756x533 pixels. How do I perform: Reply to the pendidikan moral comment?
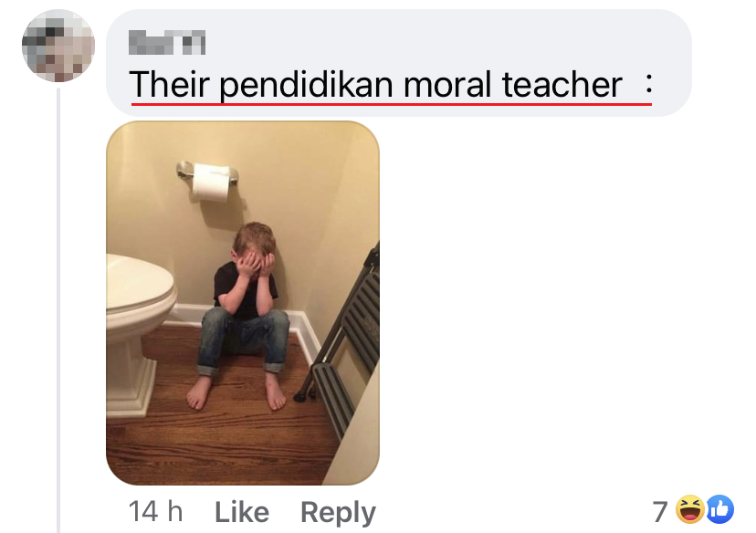[338, 512]
